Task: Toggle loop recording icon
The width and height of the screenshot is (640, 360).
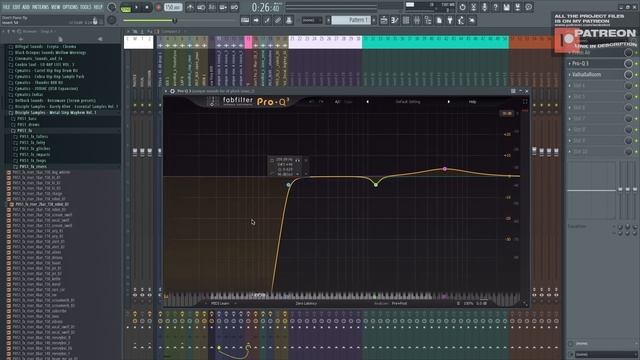Action: tap(234, 7)
